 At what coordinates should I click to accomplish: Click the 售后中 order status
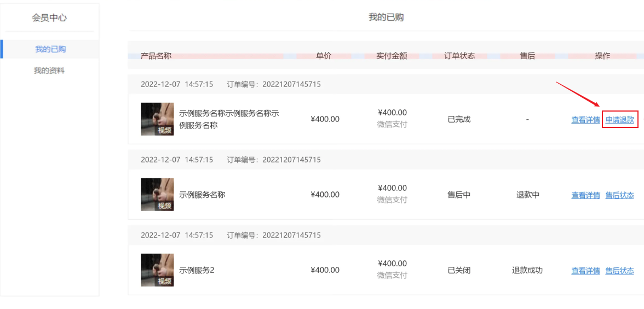tap(459, 195)
